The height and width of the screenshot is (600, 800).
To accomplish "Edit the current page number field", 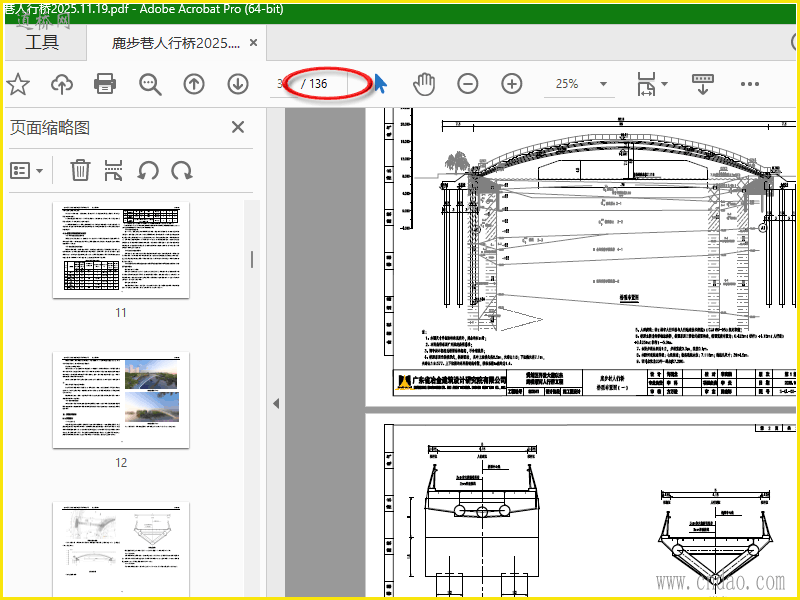I will [281, 84].
